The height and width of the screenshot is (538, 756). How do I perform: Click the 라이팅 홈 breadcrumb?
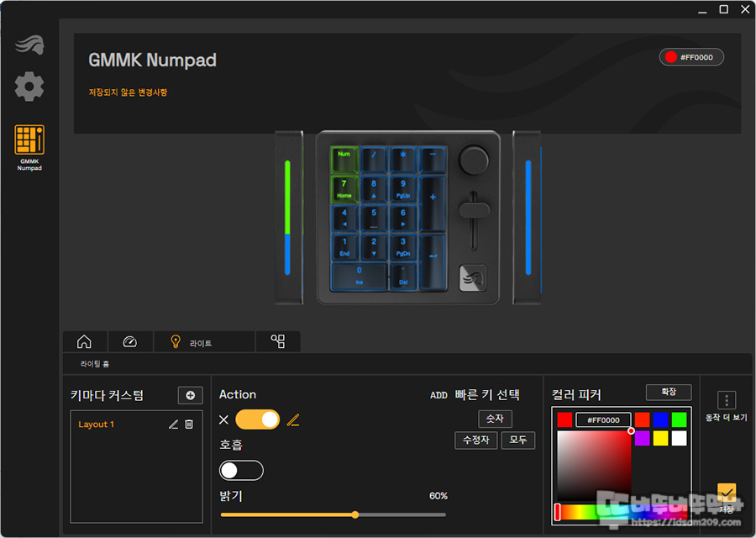tap(94, 364)
